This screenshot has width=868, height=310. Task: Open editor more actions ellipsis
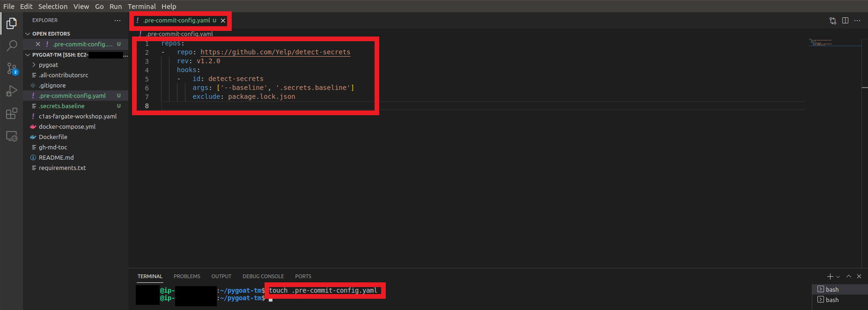click(857, 21)
